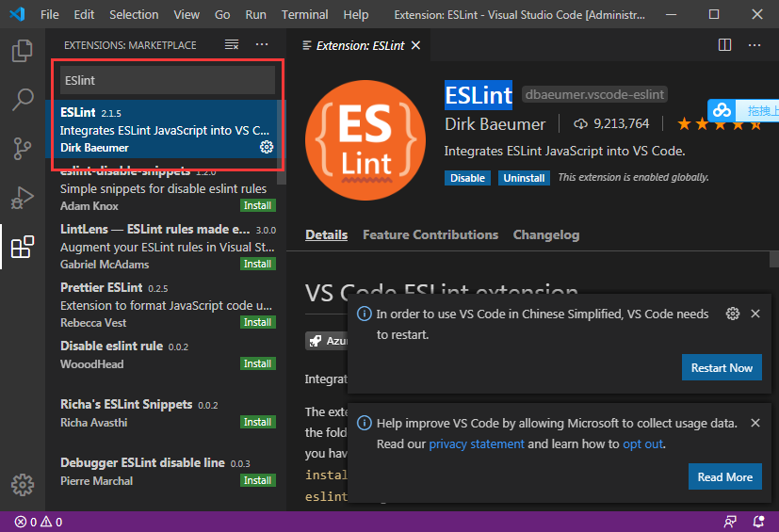Open the Help menu

(x=356, y=14)
